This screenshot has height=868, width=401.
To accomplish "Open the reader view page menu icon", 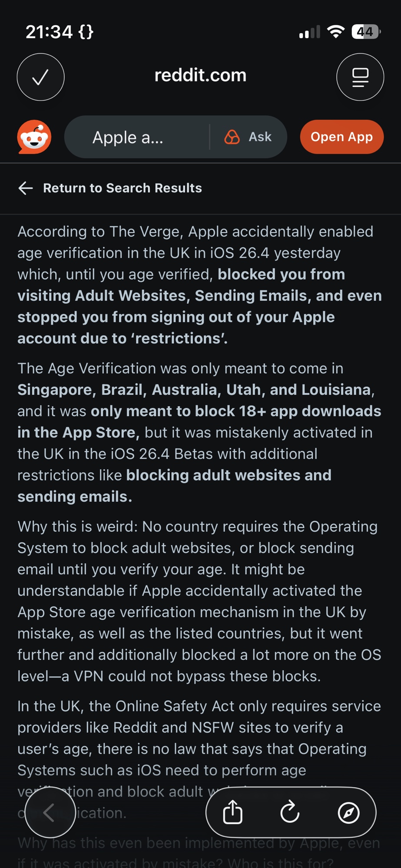I will click(x=360, y=77).
